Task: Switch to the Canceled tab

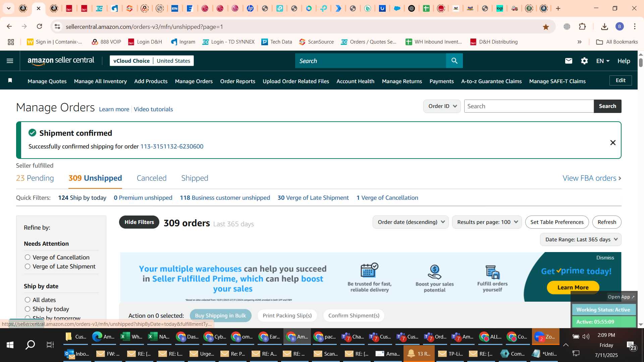Action: [x=152, y=178]
